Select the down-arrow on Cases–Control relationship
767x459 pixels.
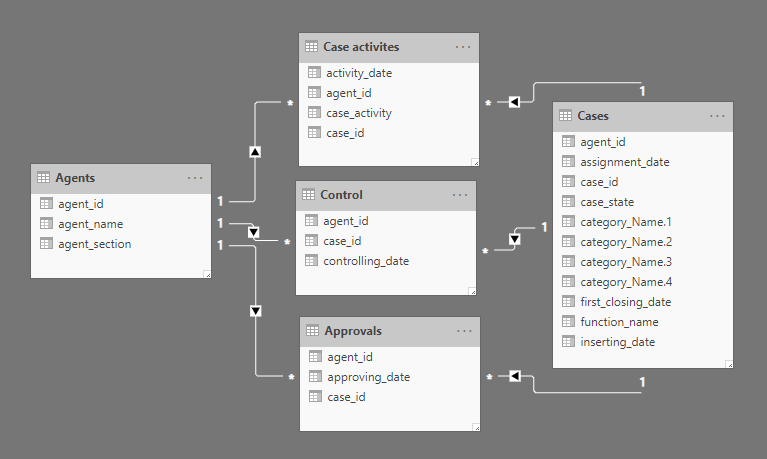tap(515, 239)
